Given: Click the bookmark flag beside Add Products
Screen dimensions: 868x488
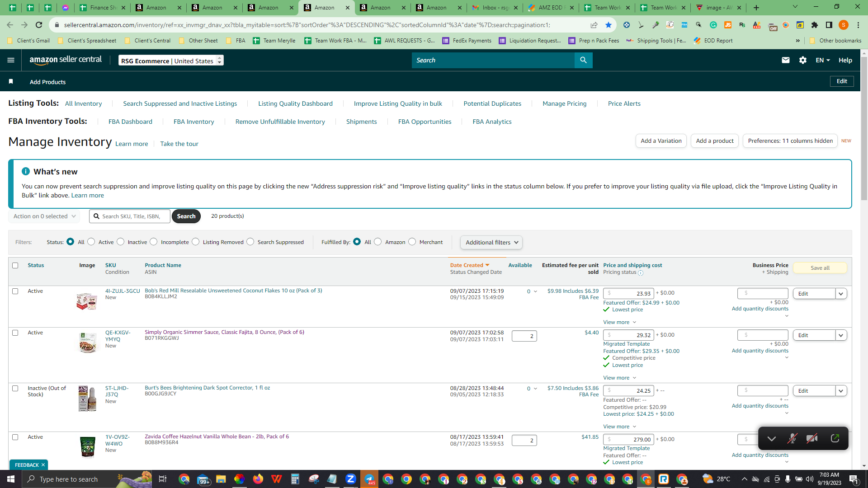Looking at the screenshot, I should pos(11,81).
